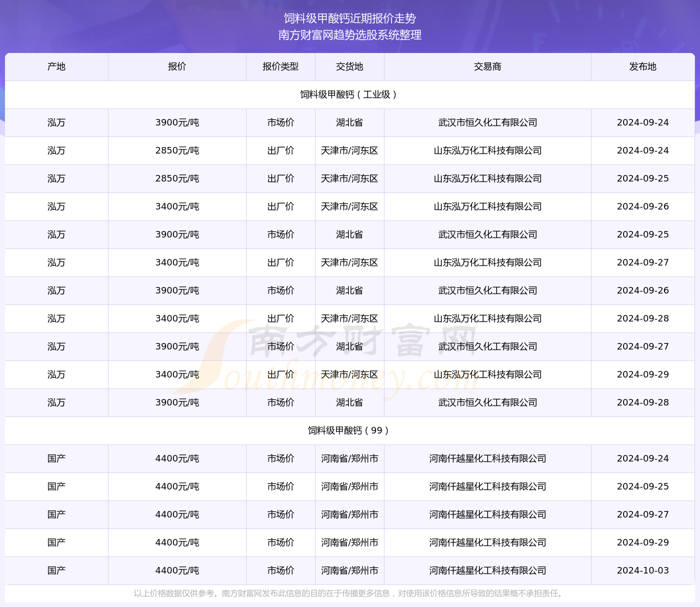Click 国产 in the 河南仟越星 2024-09-24 row
The image size is (700, 607).
(56, 458)
